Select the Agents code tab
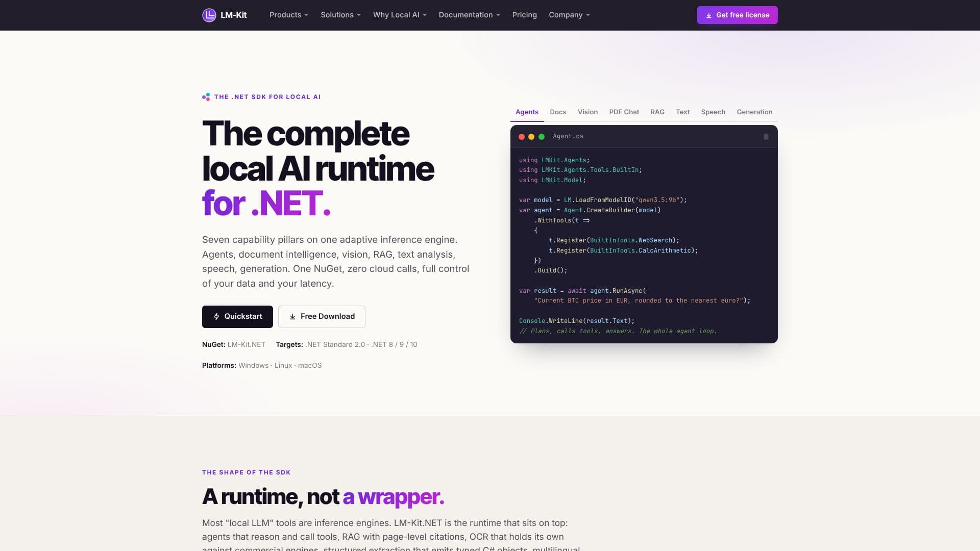The image size is (980, 551). click(527, 112)
